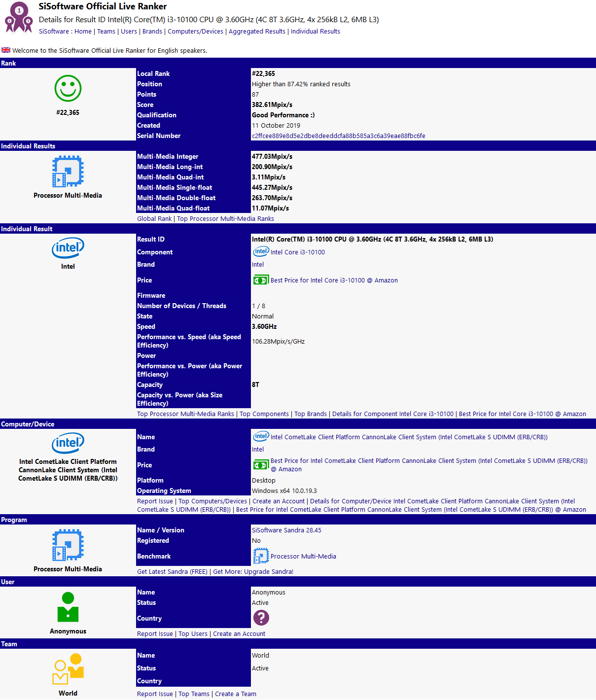
Task: Open Report Issue link in Computer/Device section
Action: [x=155, y=501]
